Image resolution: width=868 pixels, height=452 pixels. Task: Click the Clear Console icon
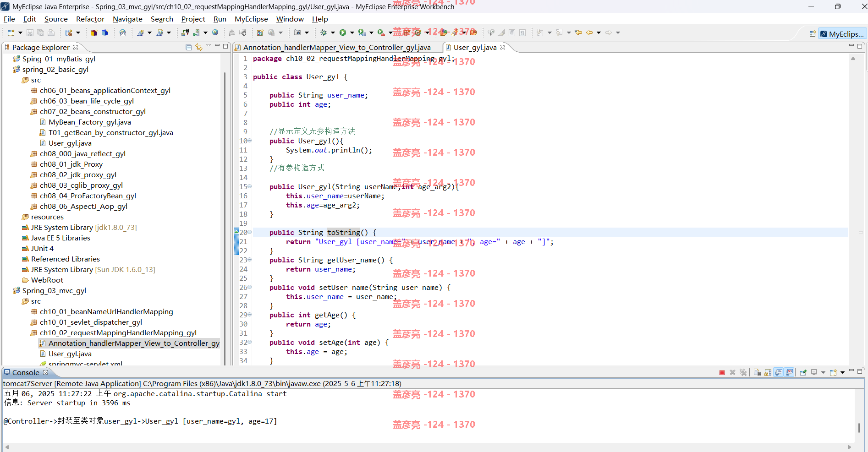(757, 372)
